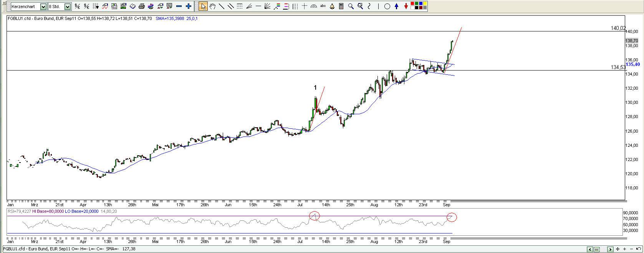Click the small minus icon at bottom right

click(631, 249)
